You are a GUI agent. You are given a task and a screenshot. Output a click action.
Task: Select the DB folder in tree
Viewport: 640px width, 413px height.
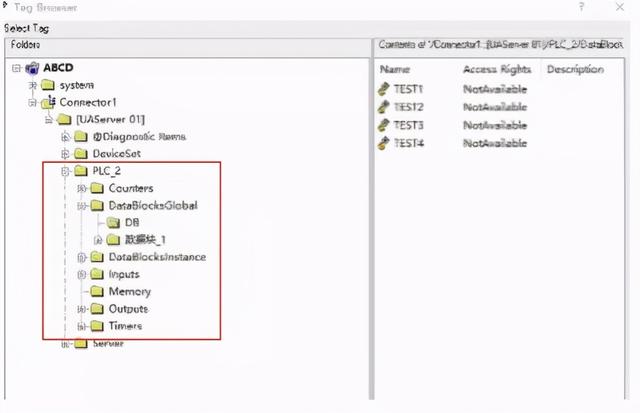click(x=131, y=222)
